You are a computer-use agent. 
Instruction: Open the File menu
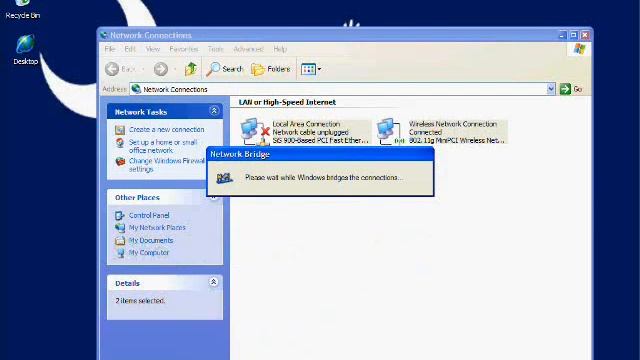pos(110,49)
